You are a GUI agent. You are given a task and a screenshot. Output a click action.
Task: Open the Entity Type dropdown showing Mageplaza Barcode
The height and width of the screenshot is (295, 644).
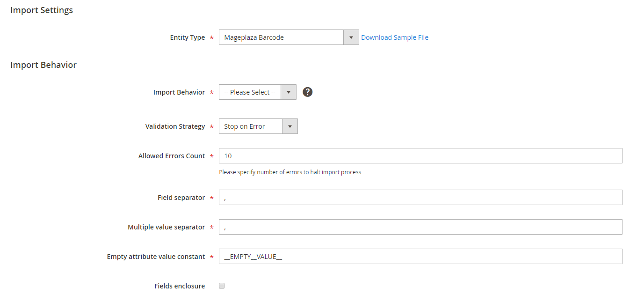pos(289,37)
